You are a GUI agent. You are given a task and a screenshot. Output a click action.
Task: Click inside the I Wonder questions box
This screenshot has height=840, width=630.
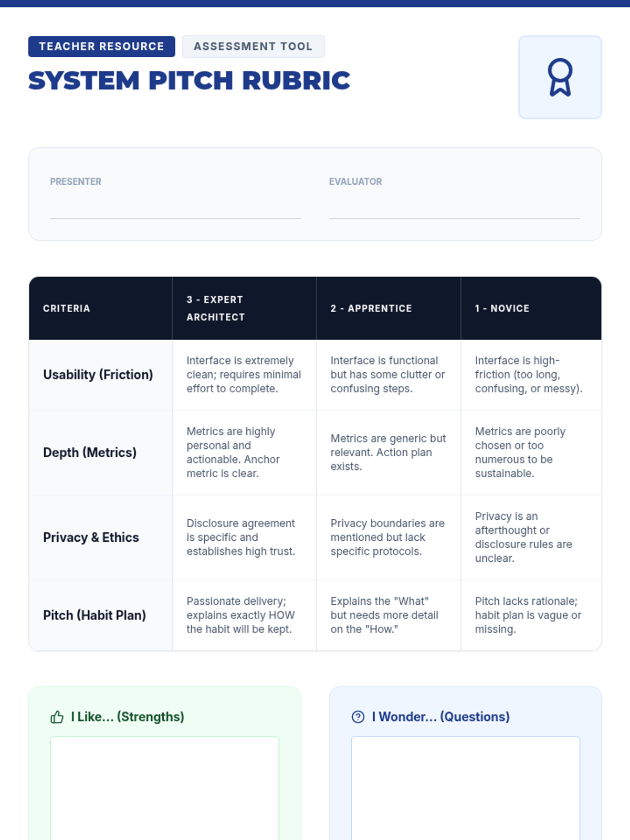click(x=466, y=788)
